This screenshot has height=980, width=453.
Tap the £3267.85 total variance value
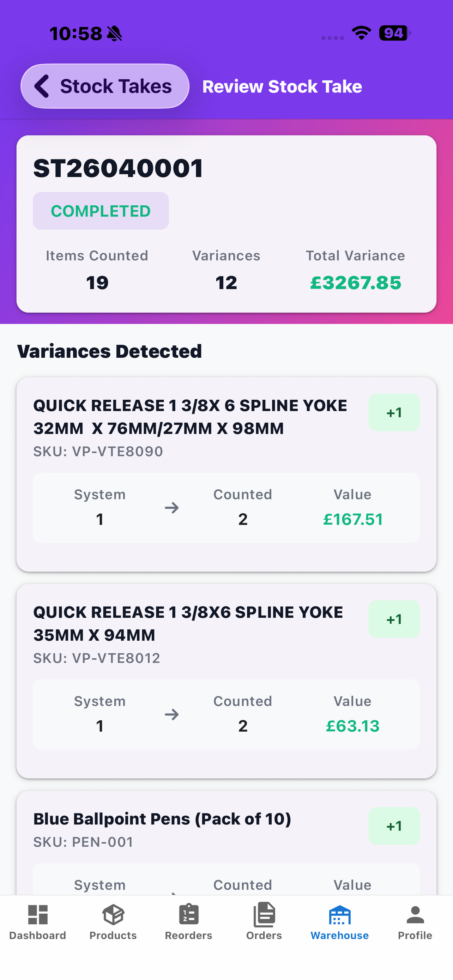point(356,283)
